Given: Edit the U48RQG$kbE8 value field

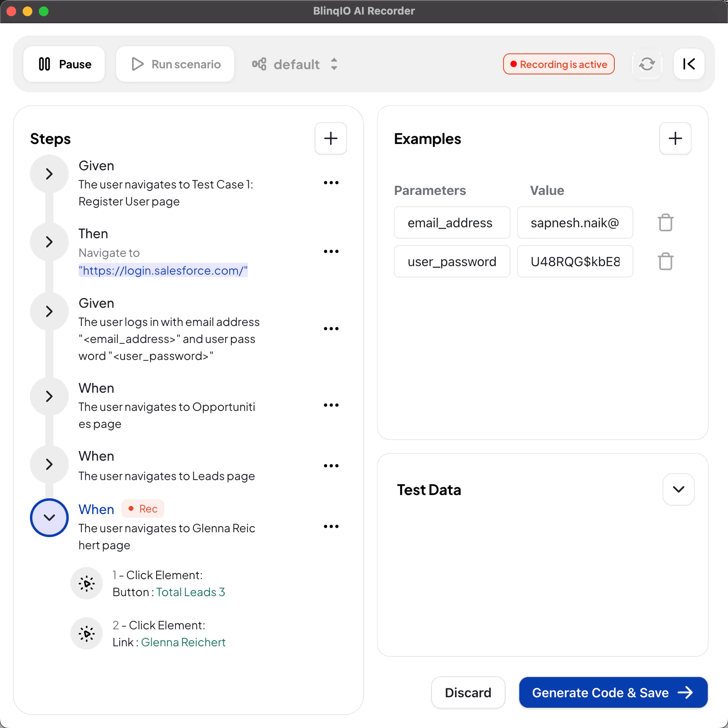Looking at the screenshot, I should [x=575, y=261].
